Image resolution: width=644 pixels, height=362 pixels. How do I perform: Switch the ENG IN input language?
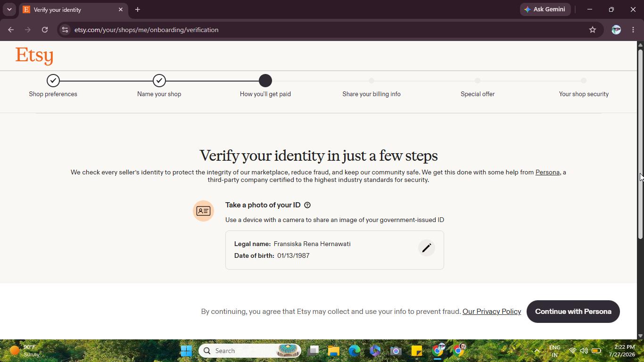click(555, 351)
